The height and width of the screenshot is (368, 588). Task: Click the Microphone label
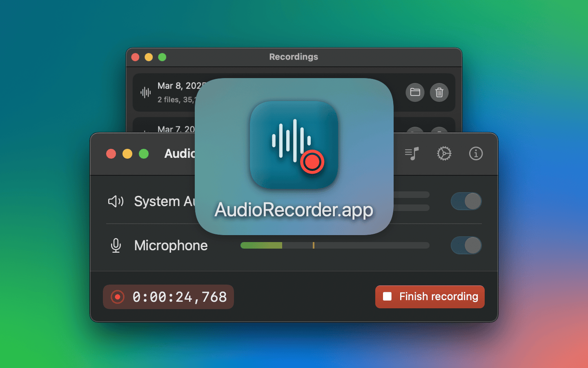[171, 245]
